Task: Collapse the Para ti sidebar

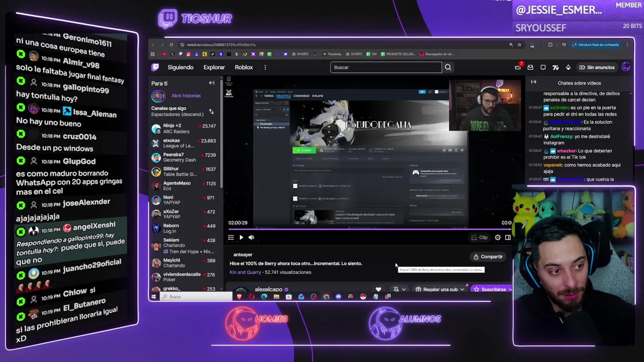Action: [212, 83]
